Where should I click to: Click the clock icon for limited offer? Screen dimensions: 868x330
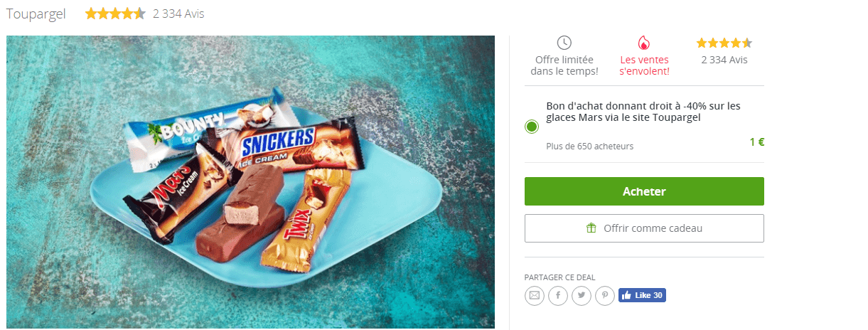pyautogui.click(x=564, y=43)
